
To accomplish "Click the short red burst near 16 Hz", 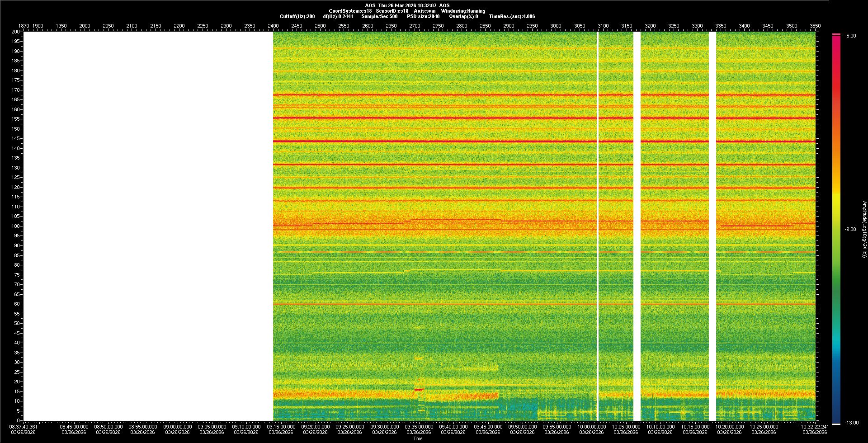I will pos(419,389).
